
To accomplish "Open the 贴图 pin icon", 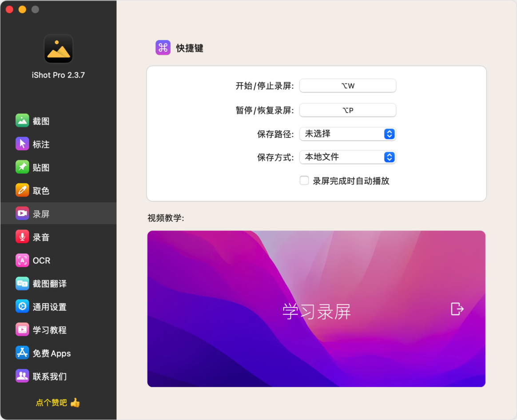I will point(22,167).
